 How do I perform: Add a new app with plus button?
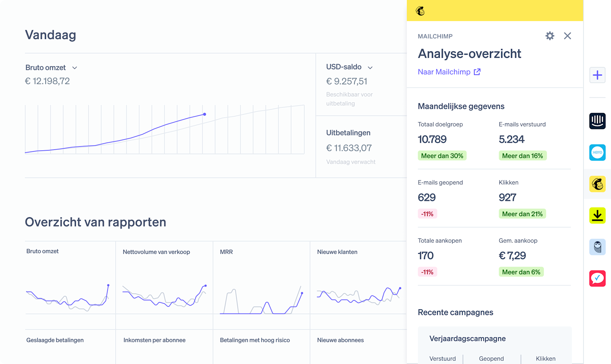pos(597,75)
